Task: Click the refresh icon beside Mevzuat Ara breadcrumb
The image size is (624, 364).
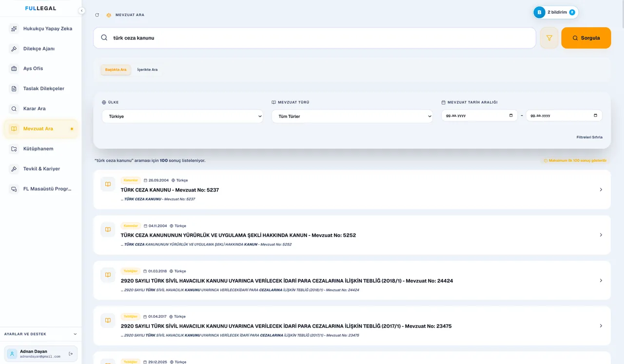Action: 97,15
